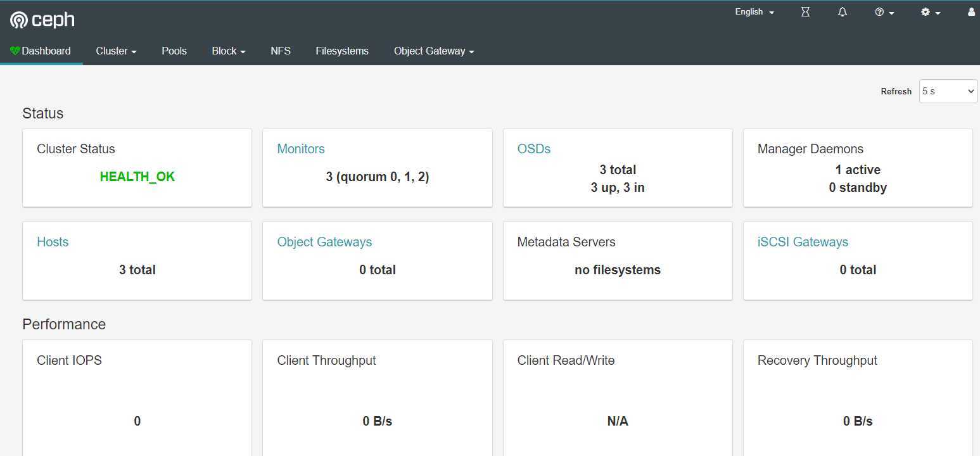Open the user profile icon
Screen dimensions: 980x456
coord(972,12)
